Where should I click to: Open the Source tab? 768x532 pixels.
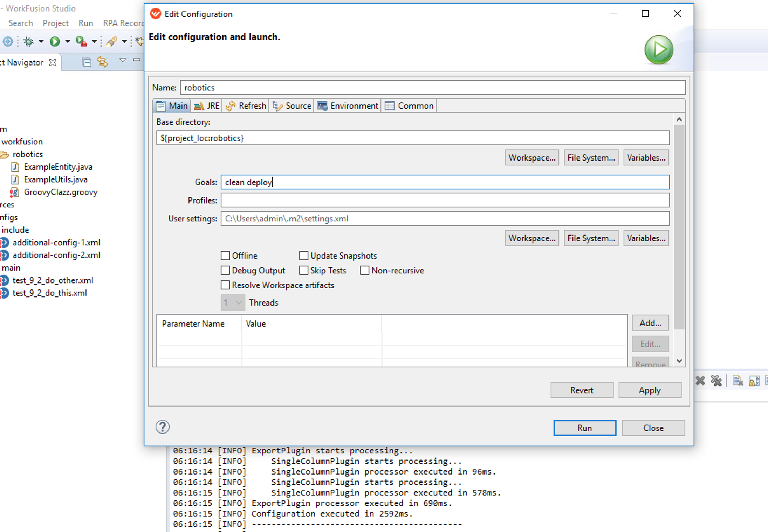[x=292, y=106]
